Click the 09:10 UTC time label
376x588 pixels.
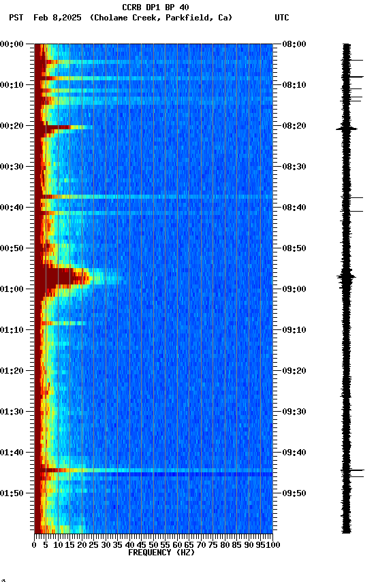tap(294, 330)
